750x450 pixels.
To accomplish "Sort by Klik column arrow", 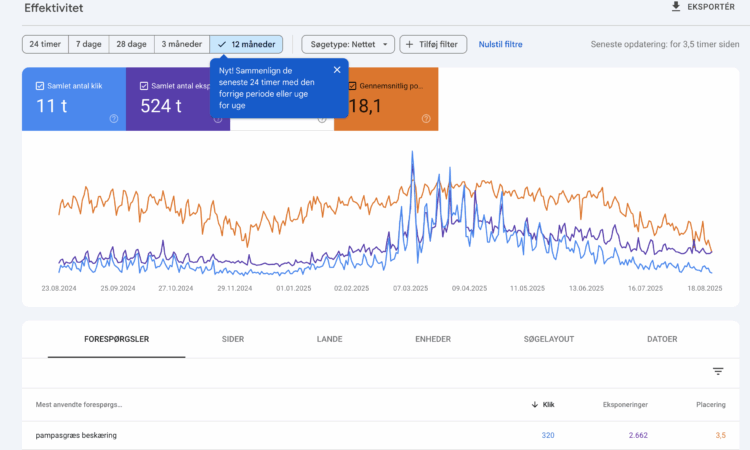I will [535, 405].
